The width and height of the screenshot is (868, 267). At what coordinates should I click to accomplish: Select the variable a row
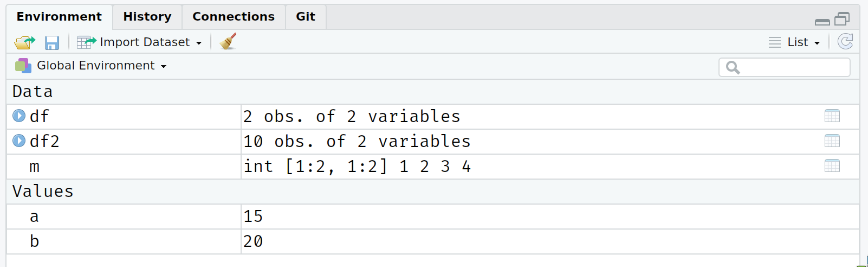coord(433,217)
